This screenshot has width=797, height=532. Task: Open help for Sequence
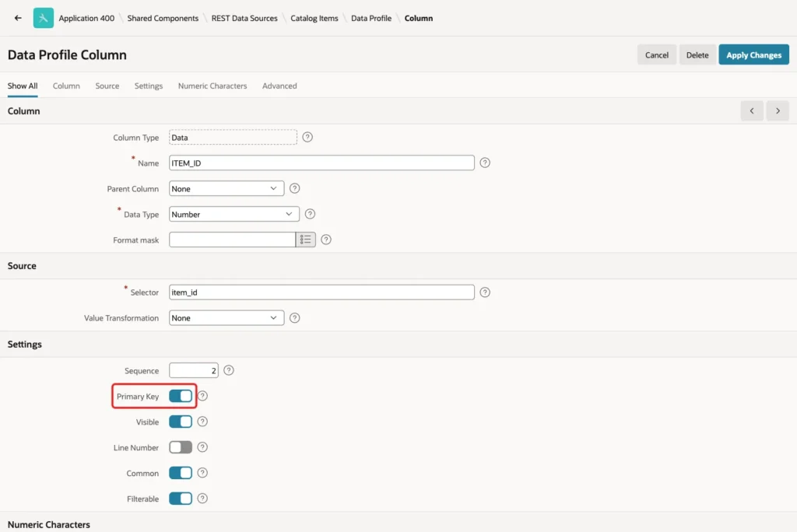tap(229, 370)
